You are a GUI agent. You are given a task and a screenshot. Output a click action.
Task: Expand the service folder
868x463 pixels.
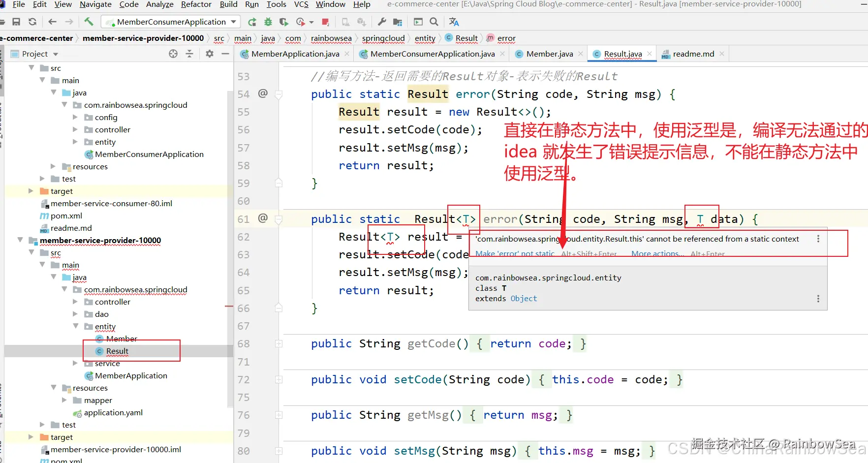tap(75, 363)
